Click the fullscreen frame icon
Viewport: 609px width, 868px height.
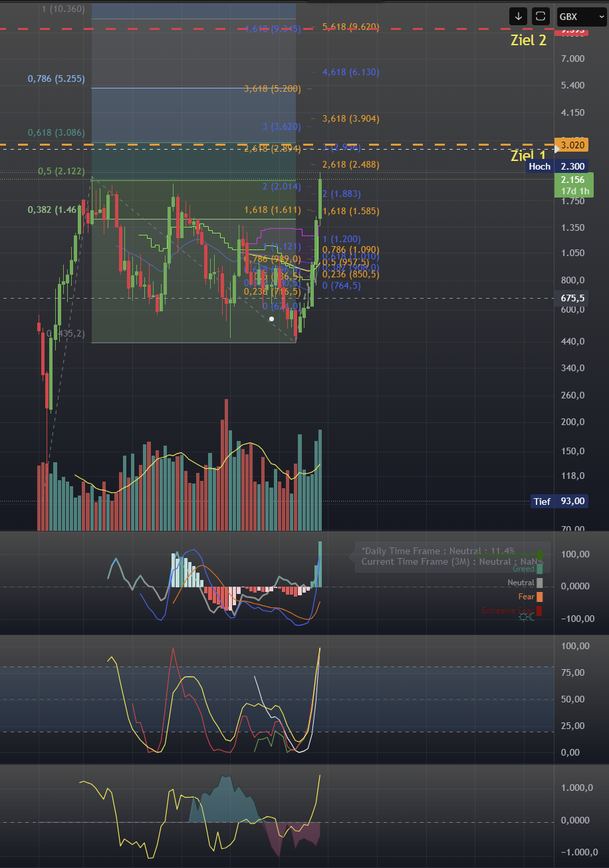pos(541,16)
